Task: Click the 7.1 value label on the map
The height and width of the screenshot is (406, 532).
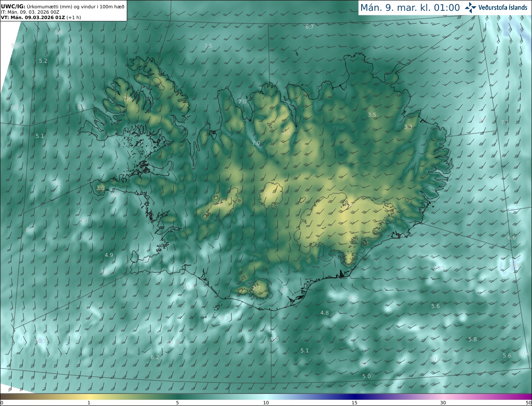Action: pos(505,122)
